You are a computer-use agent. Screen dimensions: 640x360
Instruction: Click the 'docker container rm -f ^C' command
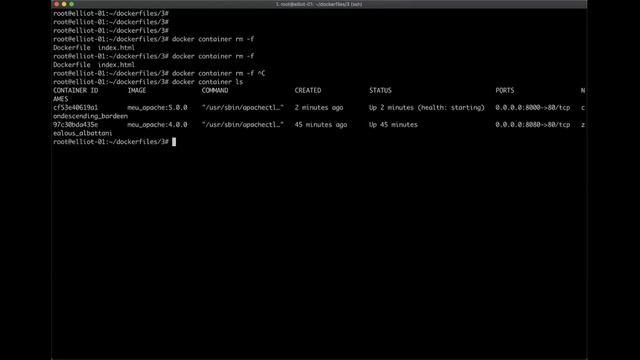pyautogui.click(x=218, y=73)
